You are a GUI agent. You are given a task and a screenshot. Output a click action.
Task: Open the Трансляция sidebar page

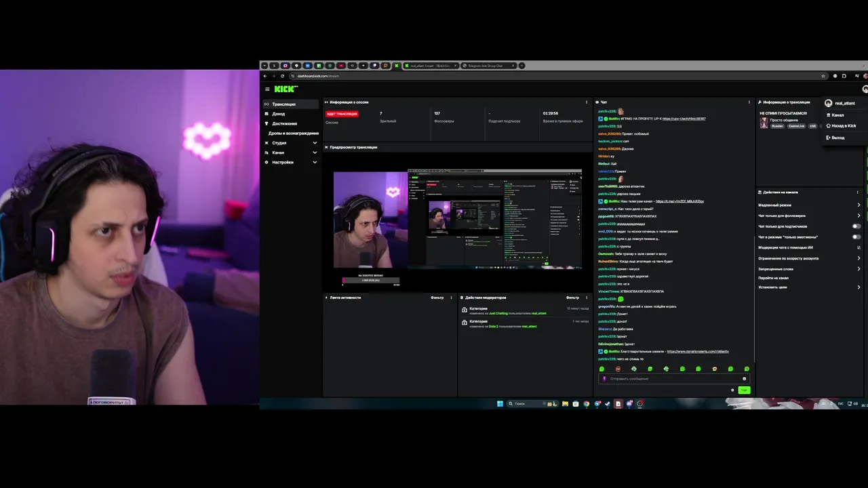290,104
